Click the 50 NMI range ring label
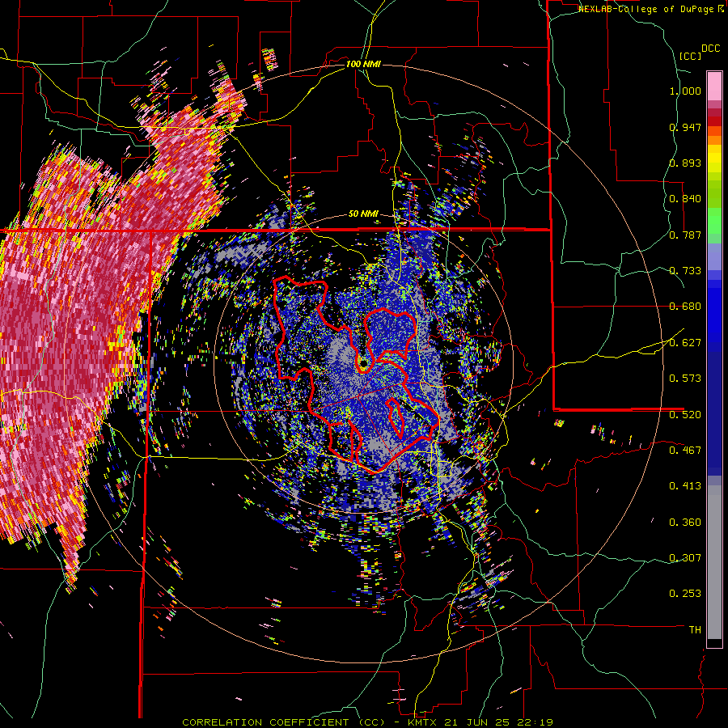728x728 pixels. (x=363, y=214)
